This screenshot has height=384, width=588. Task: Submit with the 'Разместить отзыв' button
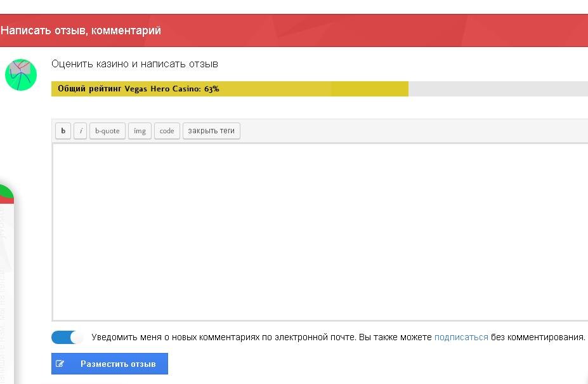pos(117,364)
